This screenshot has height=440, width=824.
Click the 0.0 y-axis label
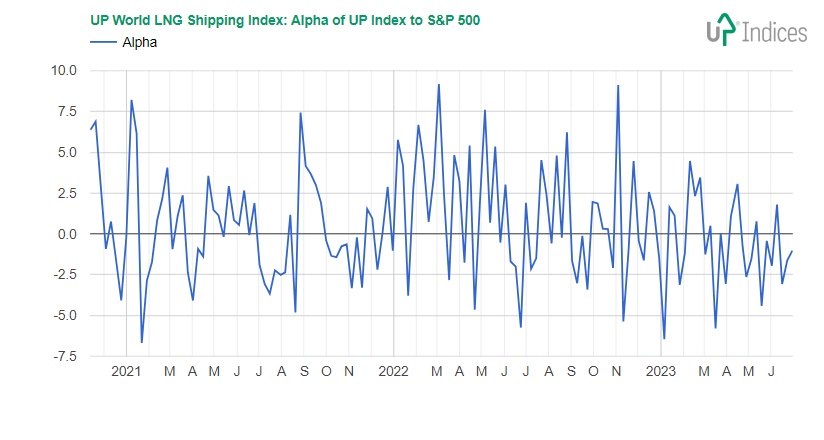point(67,235)
